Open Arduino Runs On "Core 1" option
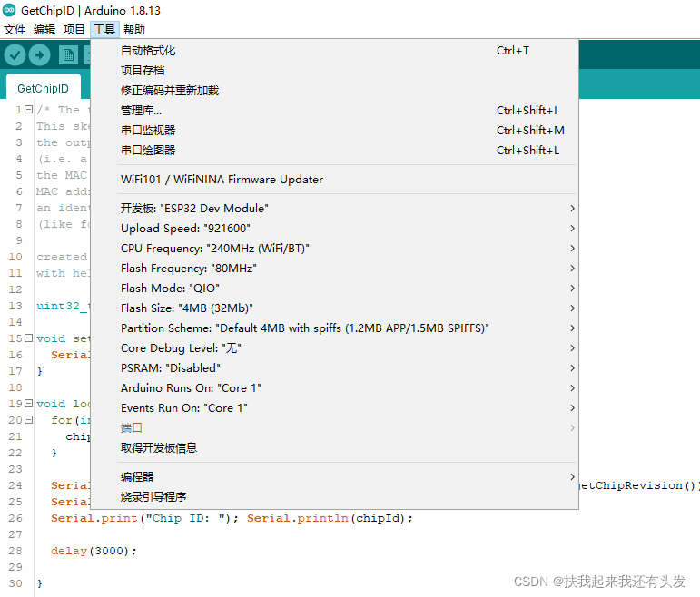 pyautogui.click(x=335, y=388)
